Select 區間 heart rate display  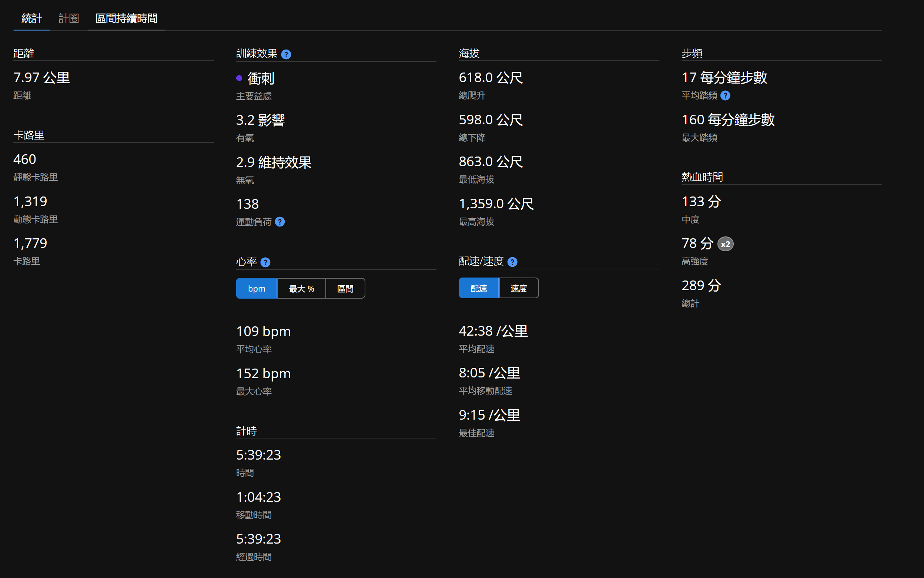(x=345, y=288)
